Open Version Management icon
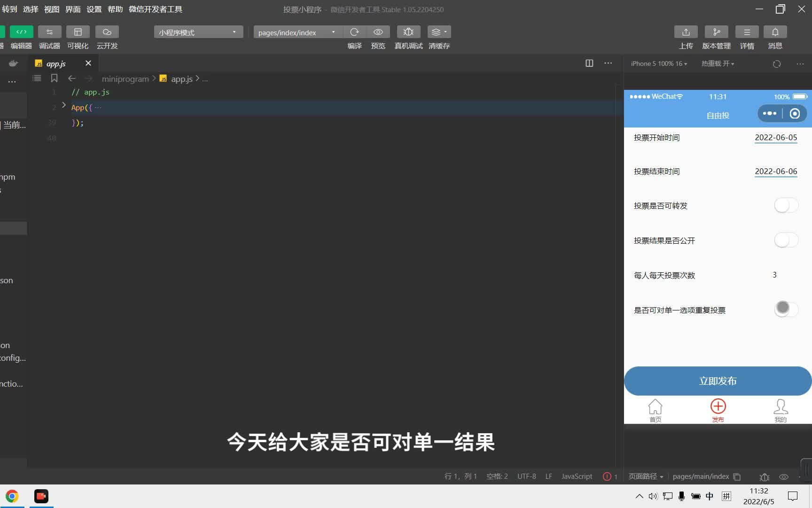Screen dimensions: 812x508 click(x=717, y=32)
